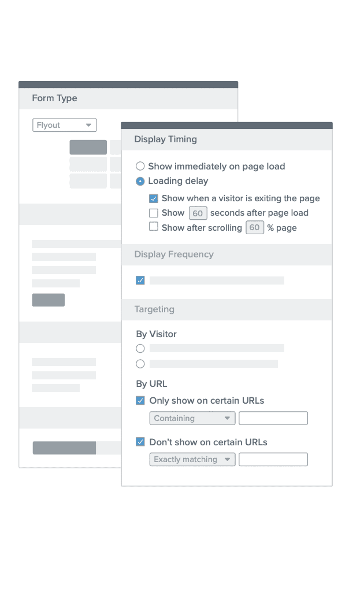Toggle the checkbox under Display Frequency

[x=139, y=280]
